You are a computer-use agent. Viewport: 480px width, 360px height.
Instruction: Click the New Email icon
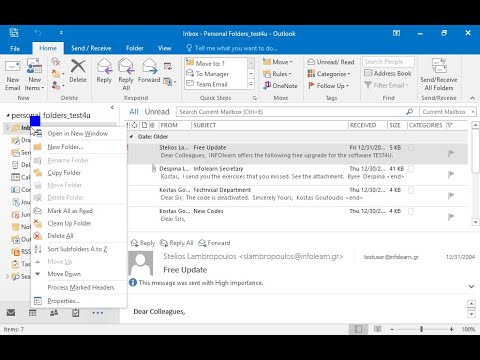(12, 67)
